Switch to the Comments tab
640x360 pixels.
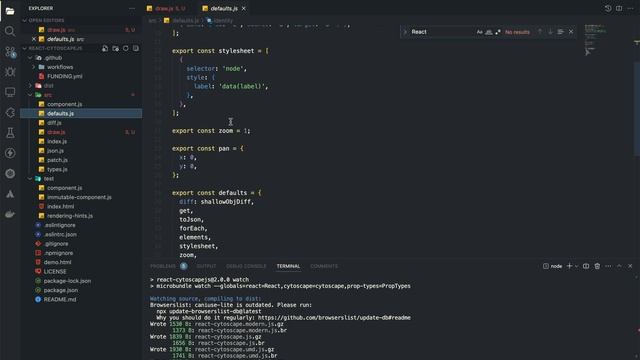[324, 266]
